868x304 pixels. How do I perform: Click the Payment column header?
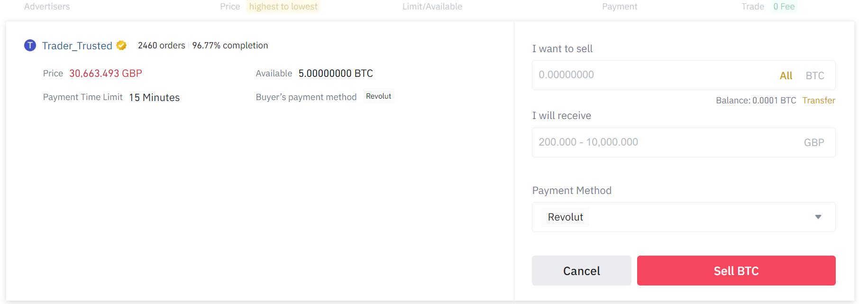[619, 7]
